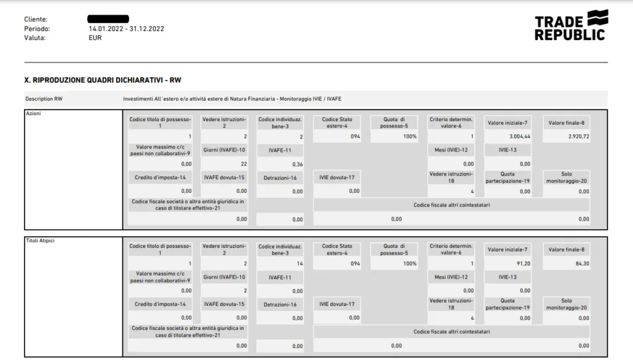Click the redacted client name box
The image size is (633, 364).
pyautogui.click(x=108, y=19)
